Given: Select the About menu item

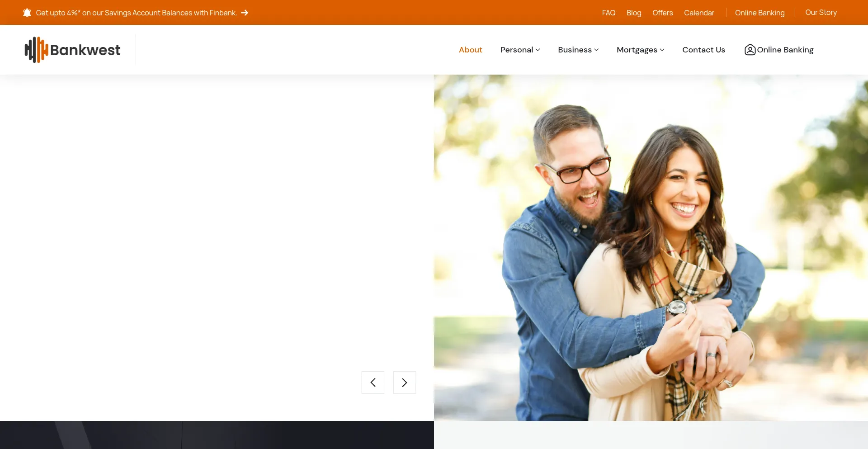Looking at the screenshot, I should [x=470, y=50].
